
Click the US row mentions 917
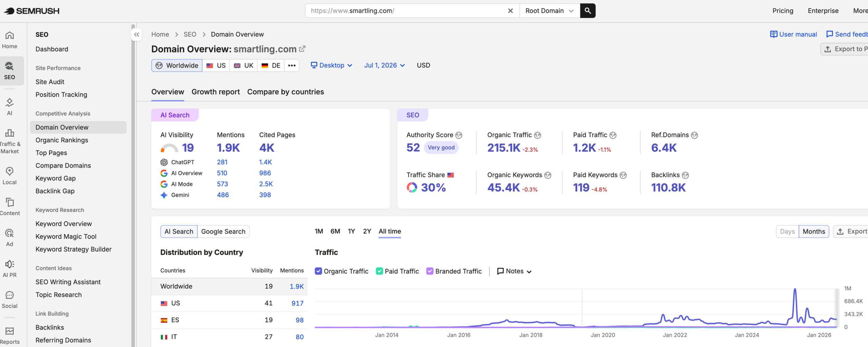click(297, 303)
